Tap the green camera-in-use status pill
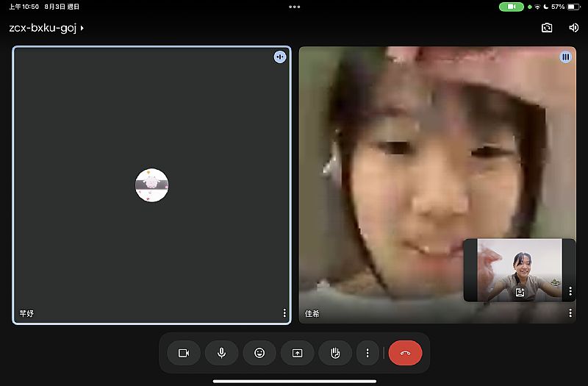 pos(511,7)
